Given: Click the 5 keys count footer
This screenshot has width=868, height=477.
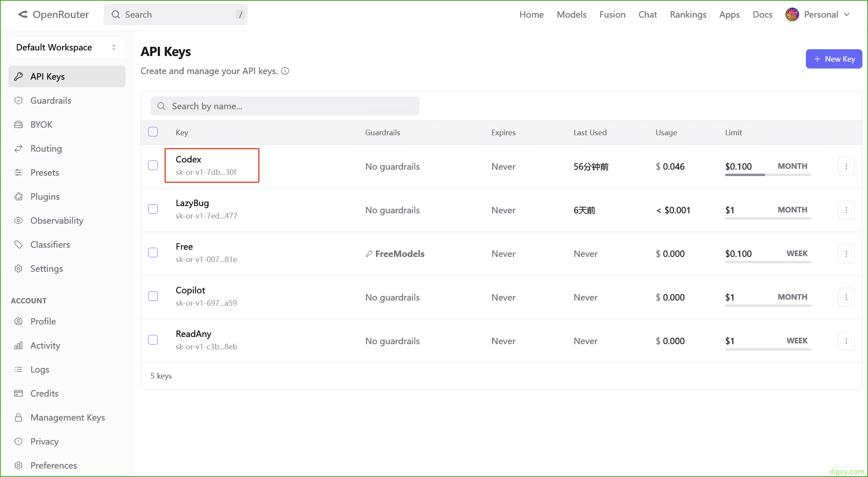Looking at the screenshot, I should 161,376.
